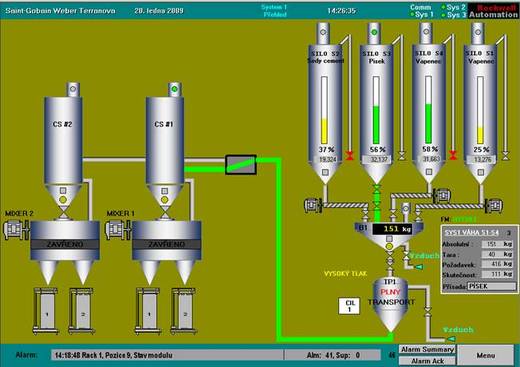
Task: Select the red valve beside SILO S4
Action: click(453, 155)
